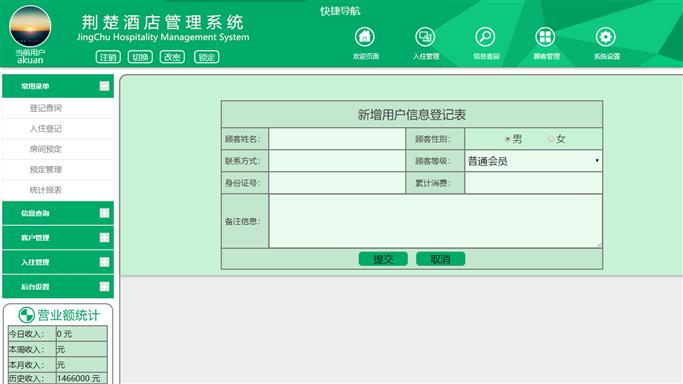Click the 顾客管理 grid icon
The height and width of the screenshot is (384, 683).
click(545, 37)
